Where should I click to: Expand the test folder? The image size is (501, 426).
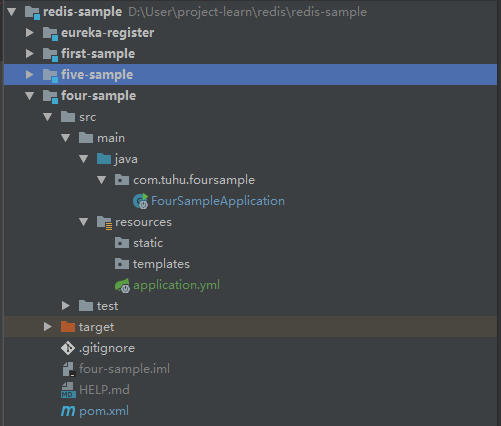pyautogui.click(x=66, y=306)
